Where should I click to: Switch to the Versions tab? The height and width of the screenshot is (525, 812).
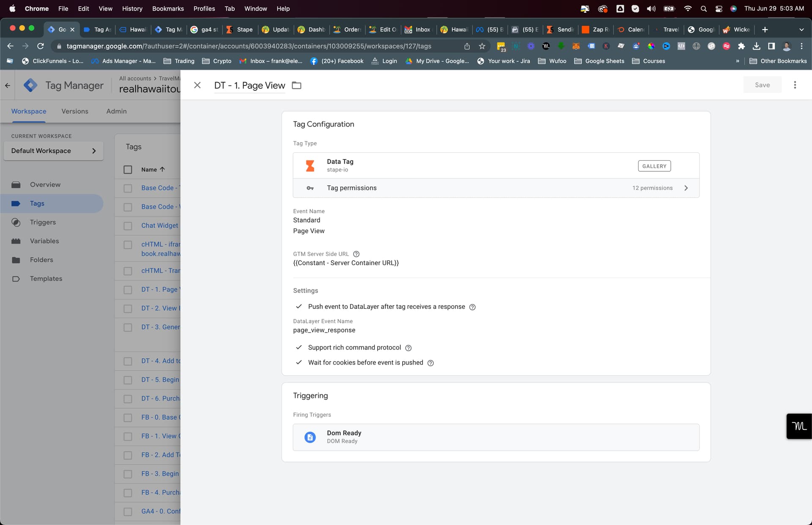click(x=75, y=111)
